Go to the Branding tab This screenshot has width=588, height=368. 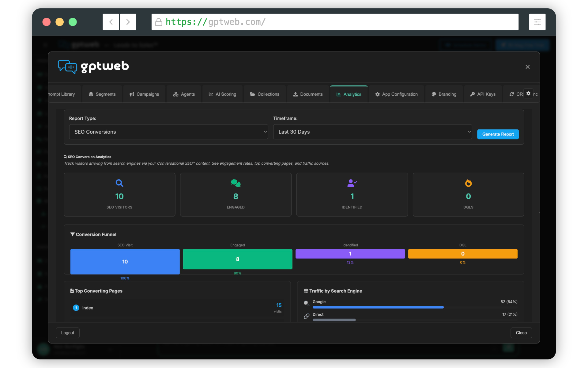coord(444,94)
